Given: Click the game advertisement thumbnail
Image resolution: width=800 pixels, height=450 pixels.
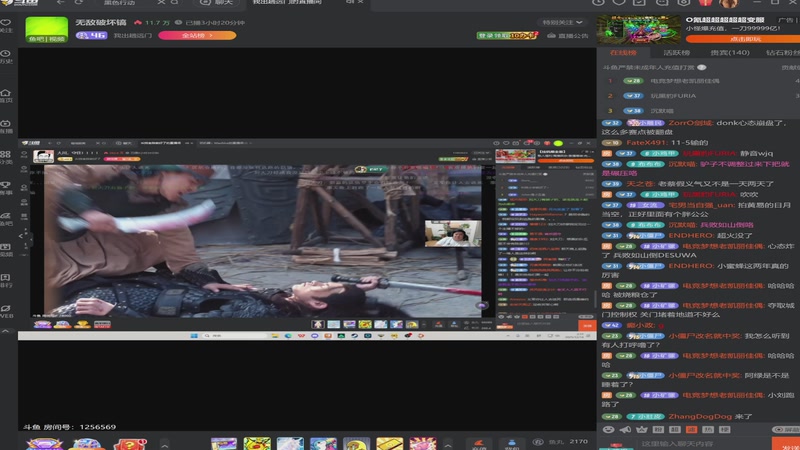Looking at the screenshot, I should (639, 29).
